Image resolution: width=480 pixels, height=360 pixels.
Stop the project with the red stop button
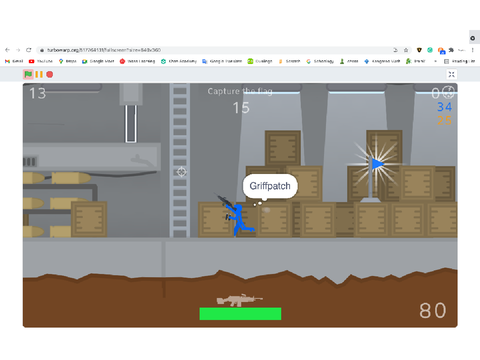tap(50, 74)
